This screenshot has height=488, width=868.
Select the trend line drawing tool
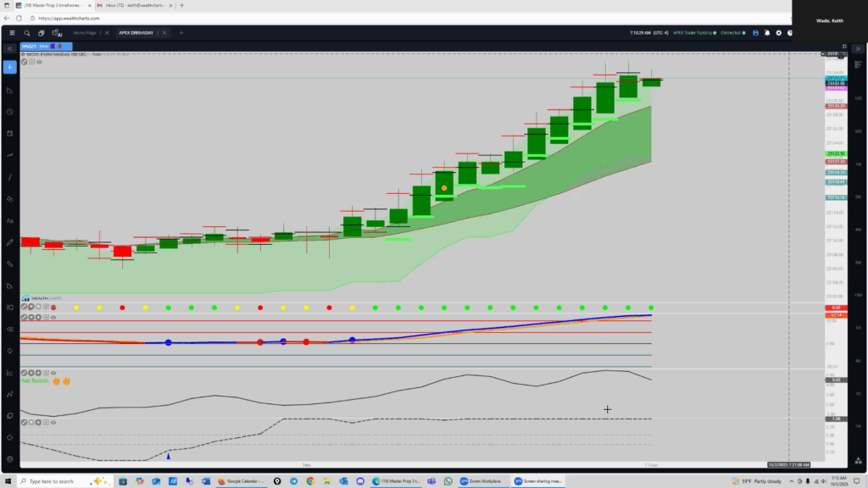[x=9, y=177]
